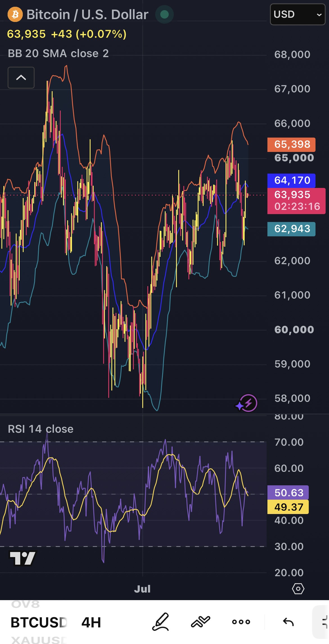Tap the orange 65,398 upper band label
This screenshot has width=329, height=644.
291,144
